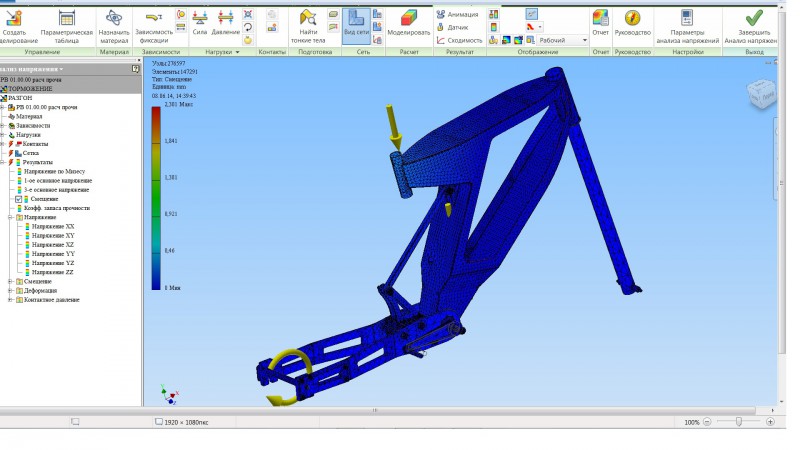This screenshot has height=450, width=800.
Task: Click the horizontal scrollbar below the viewport
Action: click(x=378, y=410)
